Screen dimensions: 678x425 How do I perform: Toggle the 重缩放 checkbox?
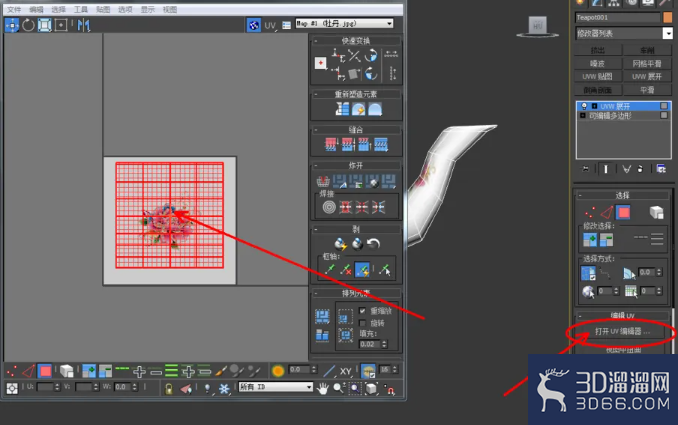pos(362,311)
